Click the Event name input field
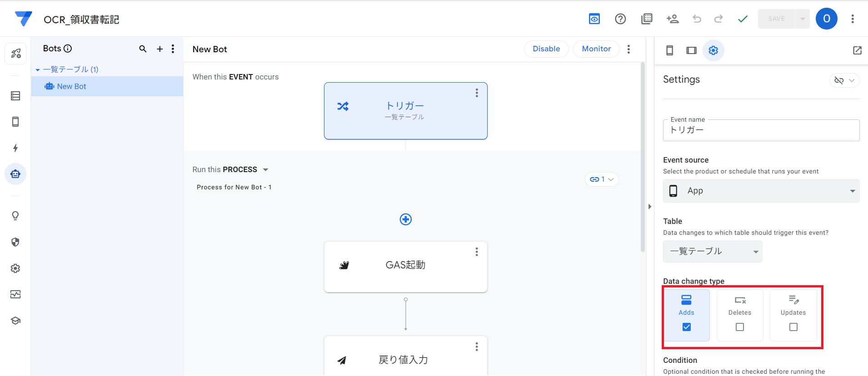868x376 pixels. click(761, 130)
